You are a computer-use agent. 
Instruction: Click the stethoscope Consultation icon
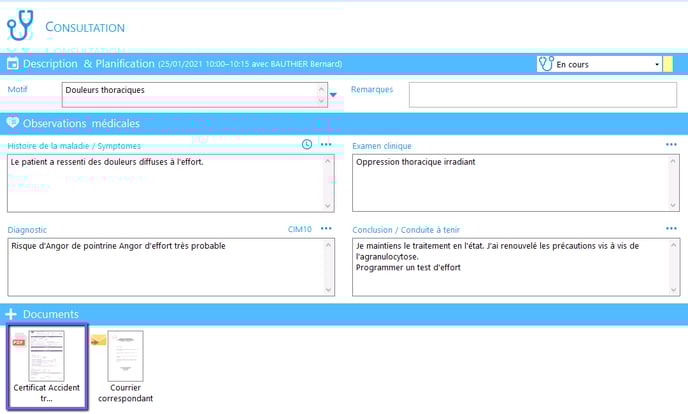tap(20, 25)
